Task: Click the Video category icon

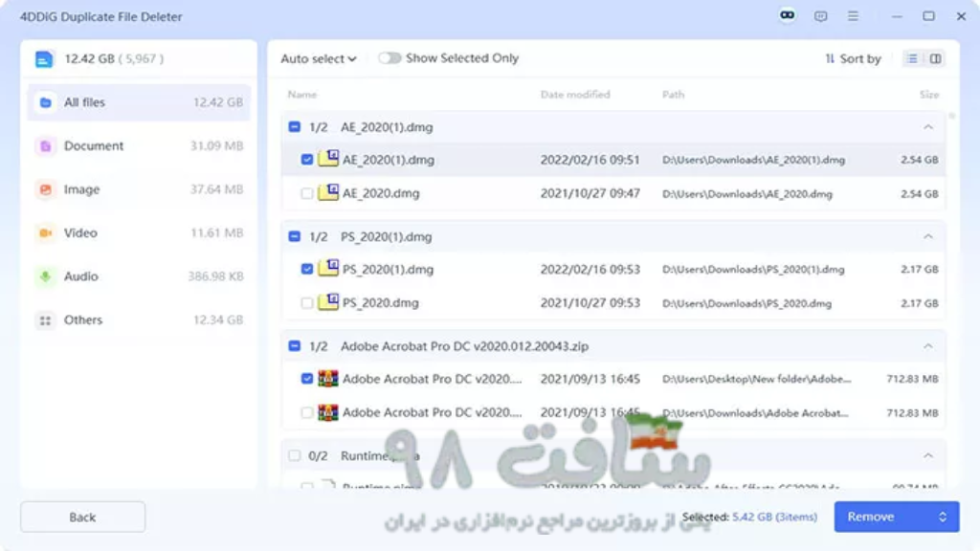Action: pyautogui.click(x=45, y=233)
